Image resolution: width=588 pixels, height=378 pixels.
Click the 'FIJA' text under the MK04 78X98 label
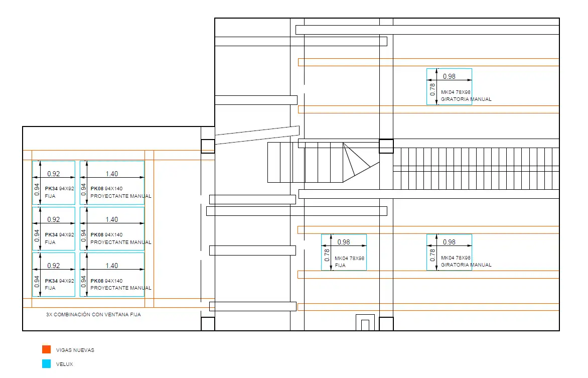click(340, 265)
